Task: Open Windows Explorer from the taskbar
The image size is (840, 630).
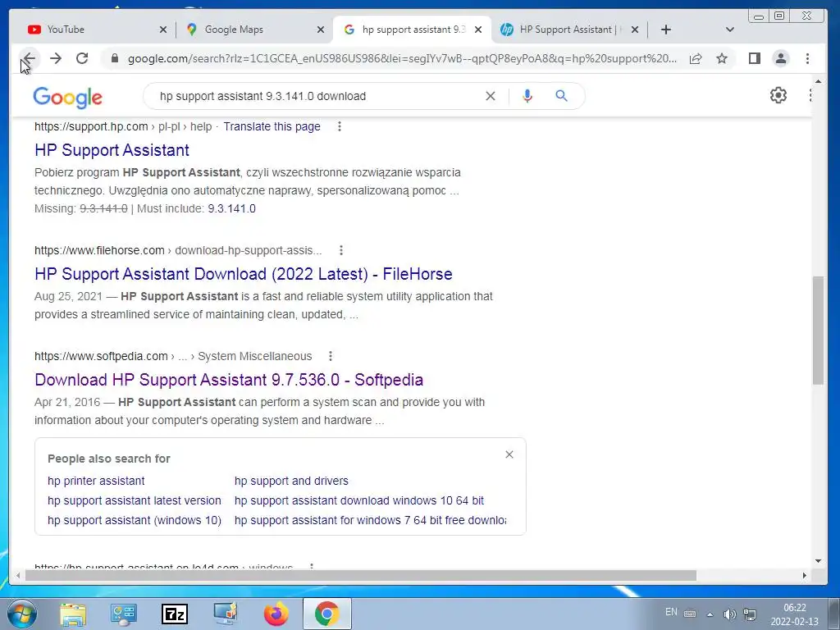Action: pos(73,614)
